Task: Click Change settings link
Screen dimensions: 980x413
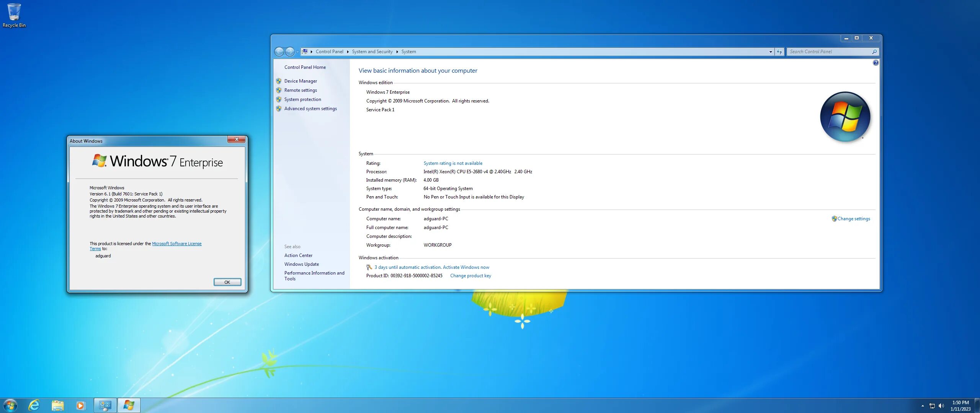Action: click(x=854, y=219)
